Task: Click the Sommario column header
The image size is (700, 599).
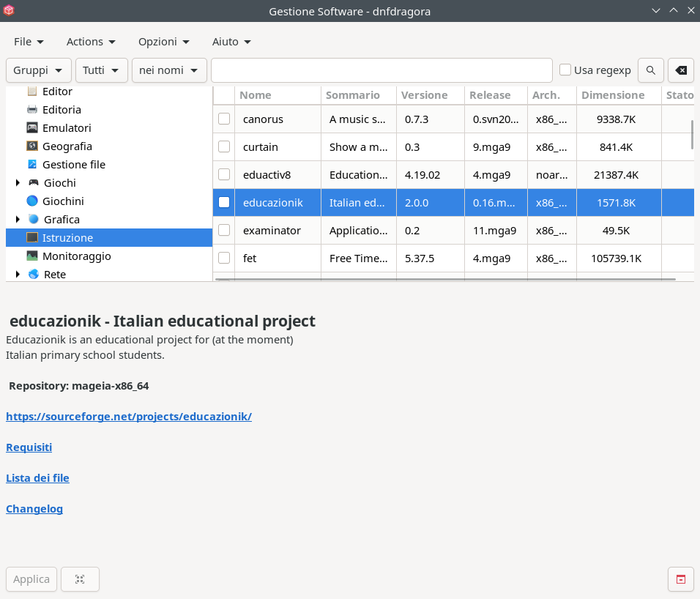Action: pyautogui.click(x=359, y=95)
